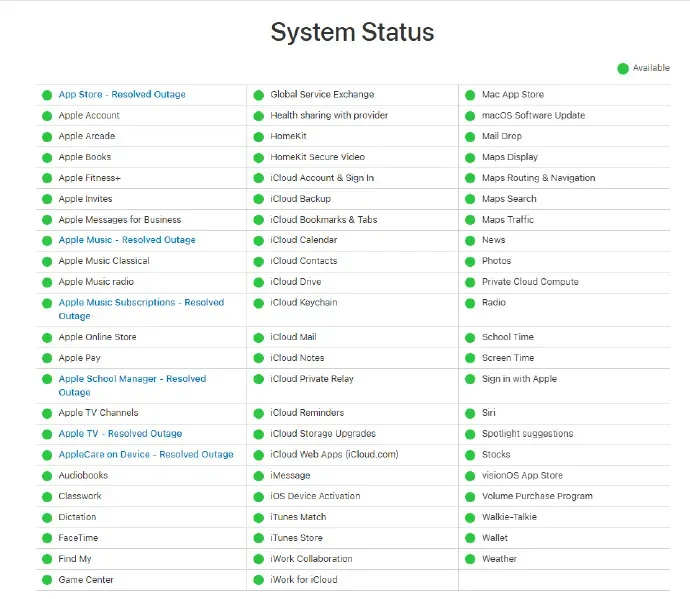
Task: Click green status dot beside Apple Pay
Action: click(47, 358)
